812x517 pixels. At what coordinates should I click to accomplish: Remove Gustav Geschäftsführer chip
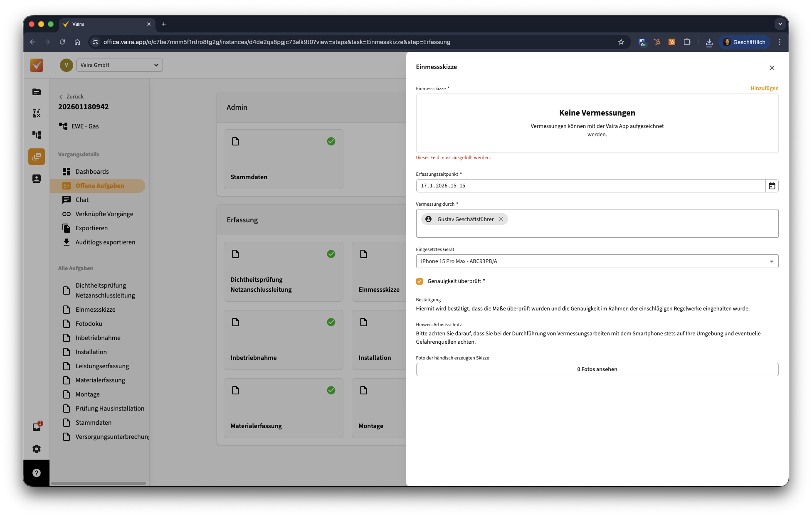501,219
